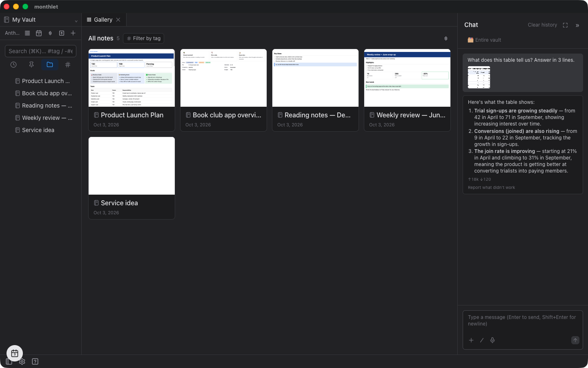Click the upload arrow box icon in sidebar toolbar
The image size is (588, 368).
point(62,33)
